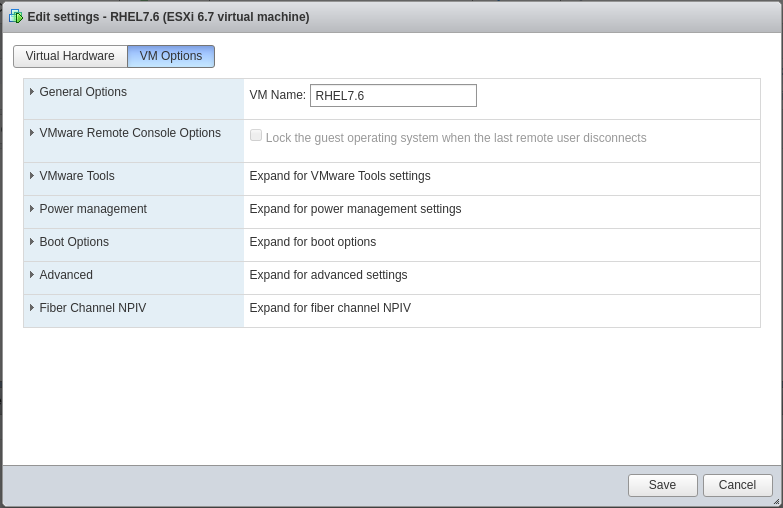Expand the Advanced section arrow
783x508 pixels.
coord(32,275)
